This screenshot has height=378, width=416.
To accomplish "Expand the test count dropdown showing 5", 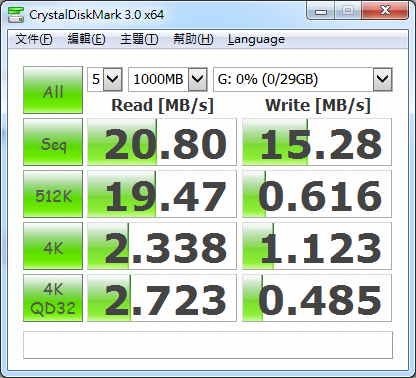I will 113,79.
